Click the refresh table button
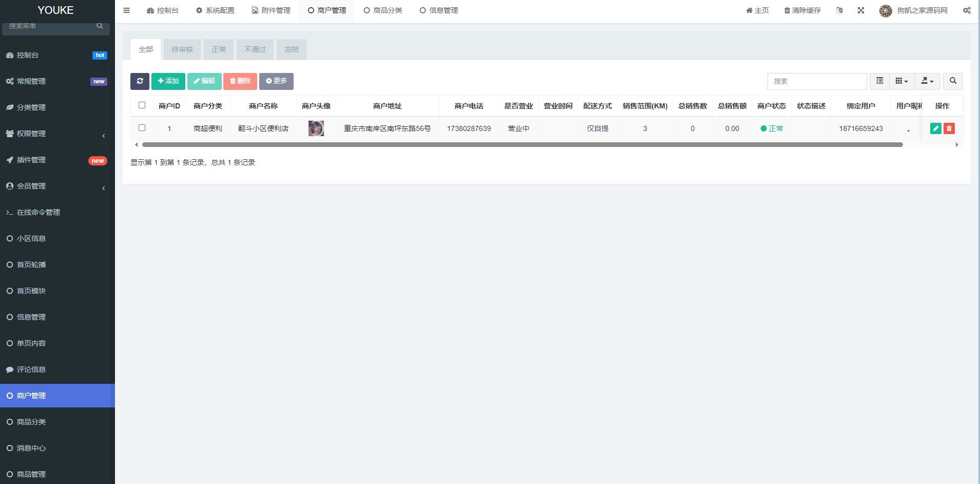980x484 pixels. point(140,81)
